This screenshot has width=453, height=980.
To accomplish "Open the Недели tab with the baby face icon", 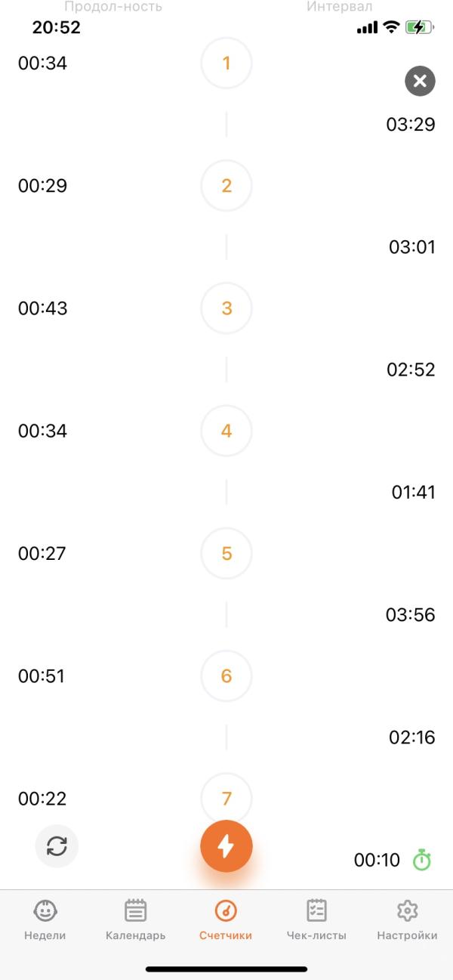I will pyautogui.click(x=46, y=920).
